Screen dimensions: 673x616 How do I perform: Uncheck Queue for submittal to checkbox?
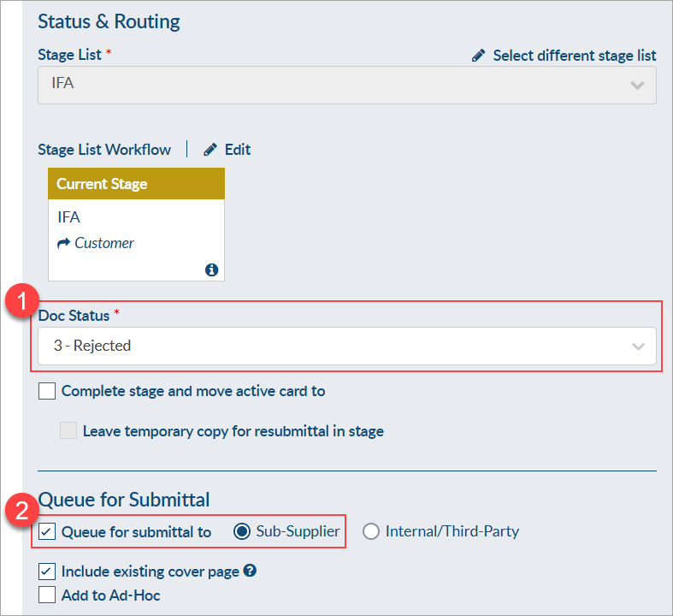pyautogui.click(x=47, y=531)
